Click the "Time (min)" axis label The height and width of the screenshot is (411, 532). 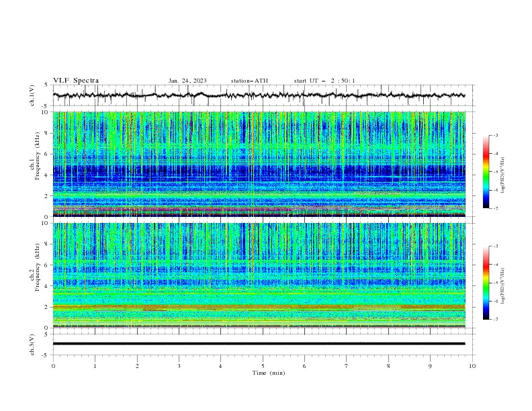coord(269,373)
